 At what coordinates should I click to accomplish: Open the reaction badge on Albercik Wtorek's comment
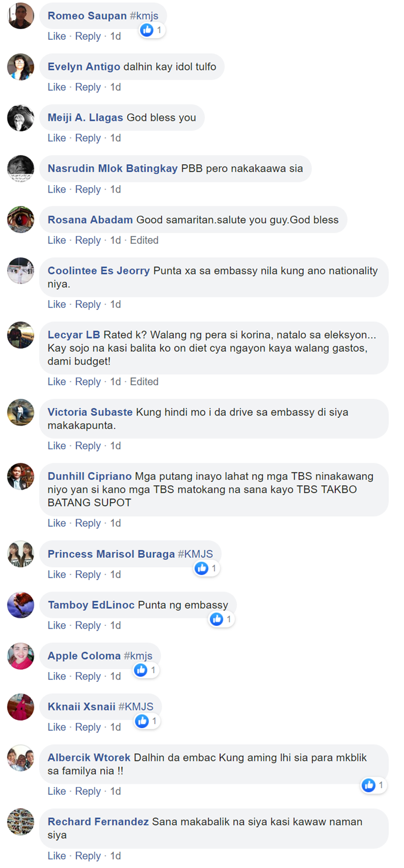click(374, 785)
